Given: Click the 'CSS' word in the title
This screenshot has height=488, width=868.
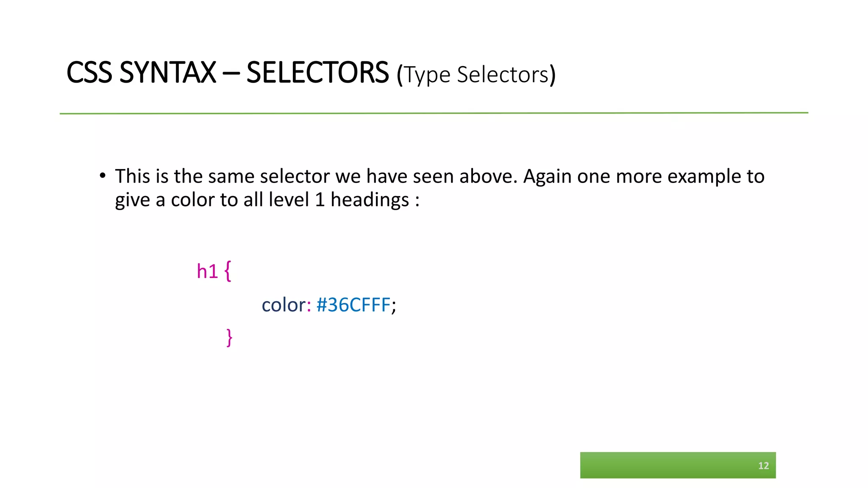Looking at the screenshot, I should coord(89,73).
